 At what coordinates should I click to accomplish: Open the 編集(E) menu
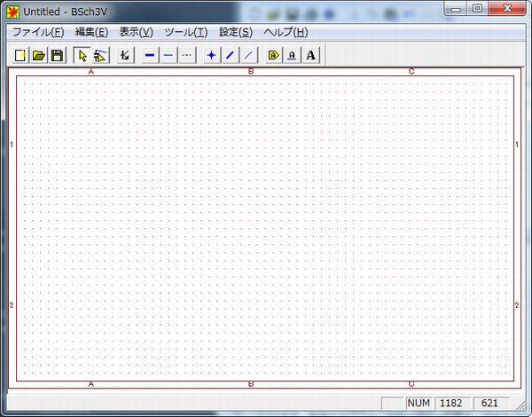click(x=91, y=32)
